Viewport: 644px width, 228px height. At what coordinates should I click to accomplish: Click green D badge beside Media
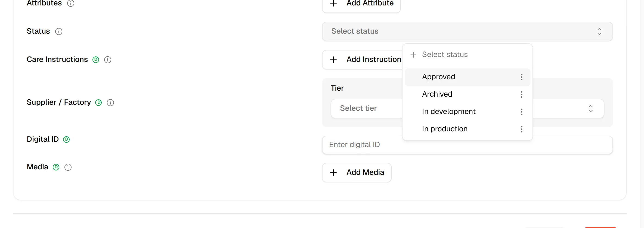[x=56, y=167]
